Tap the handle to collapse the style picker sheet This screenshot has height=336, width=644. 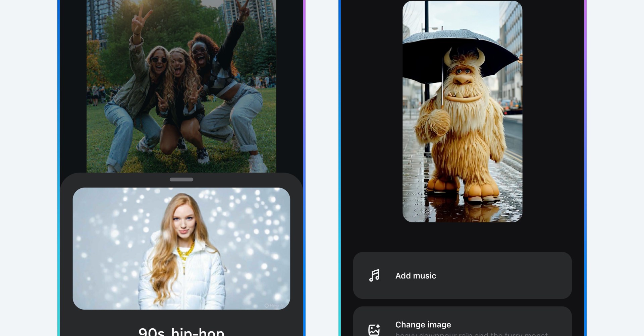[x=181, y=179]
